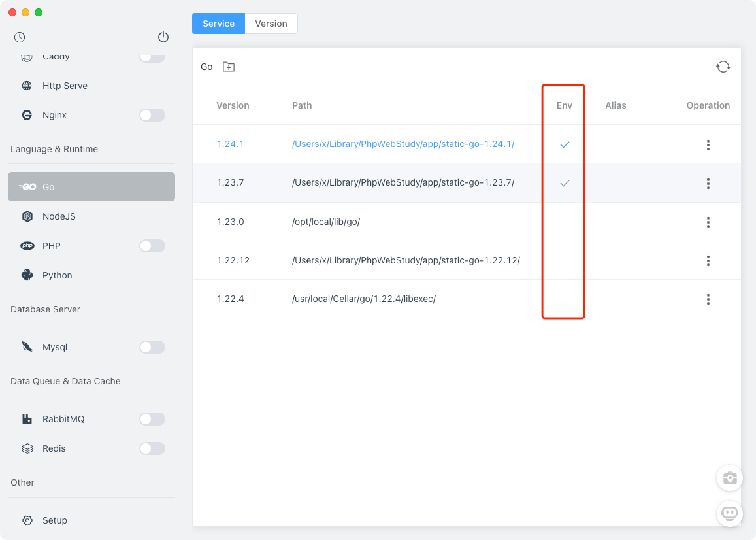This screenshot has width=756, height=540.
Task: Click the PHP elephant badge icon
Action: tap(27, 246)
